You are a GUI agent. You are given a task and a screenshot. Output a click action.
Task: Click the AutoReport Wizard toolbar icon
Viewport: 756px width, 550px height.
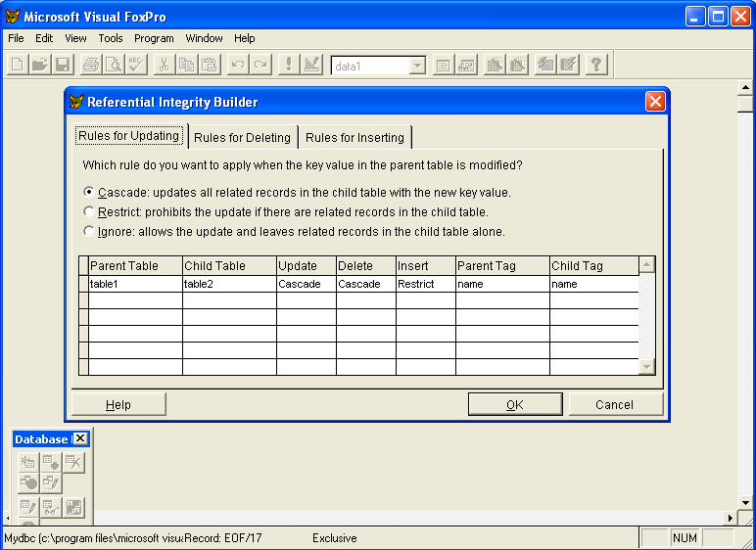(568, 65)
